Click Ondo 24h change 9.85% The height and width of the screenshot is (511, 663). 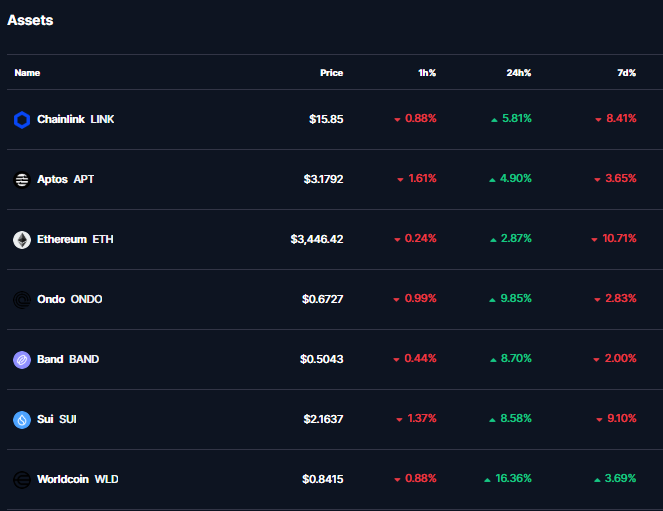tap(510, 298)
